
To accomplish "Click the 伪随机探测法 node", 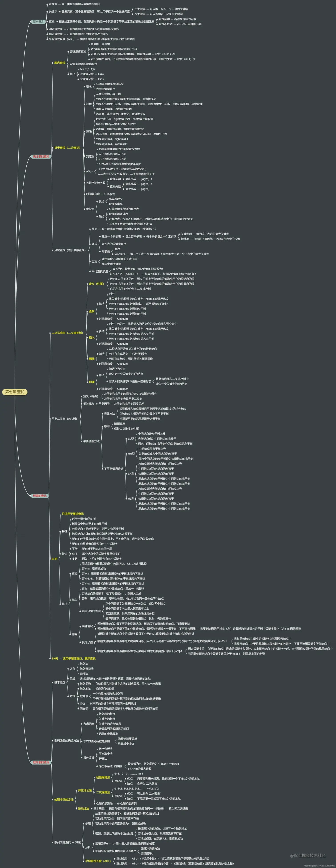I will pos(104,803).
